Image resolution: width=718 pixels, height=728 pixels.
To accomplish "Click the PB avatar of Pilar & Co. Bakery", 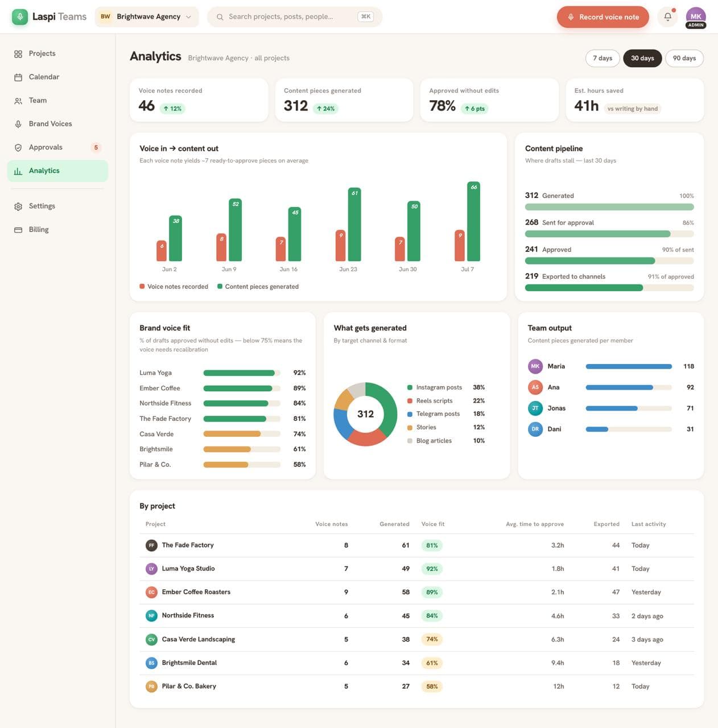I will point(151,686).
